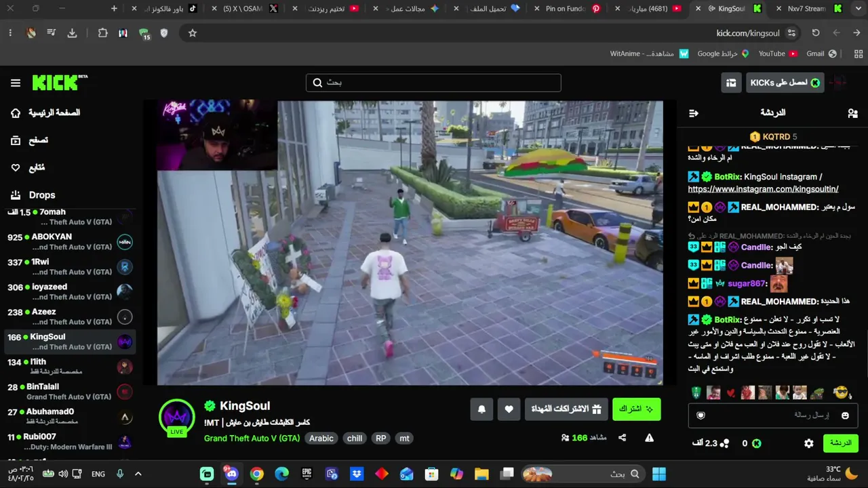Click the Get KICKs button

click(785, 83)
